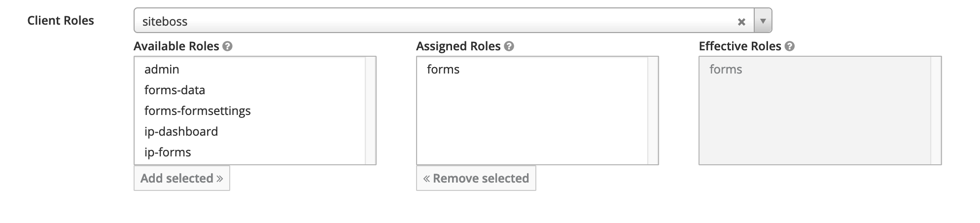Select forms-data in Available Roles
This screenshot has width=980, height=223.
[175, 90]
